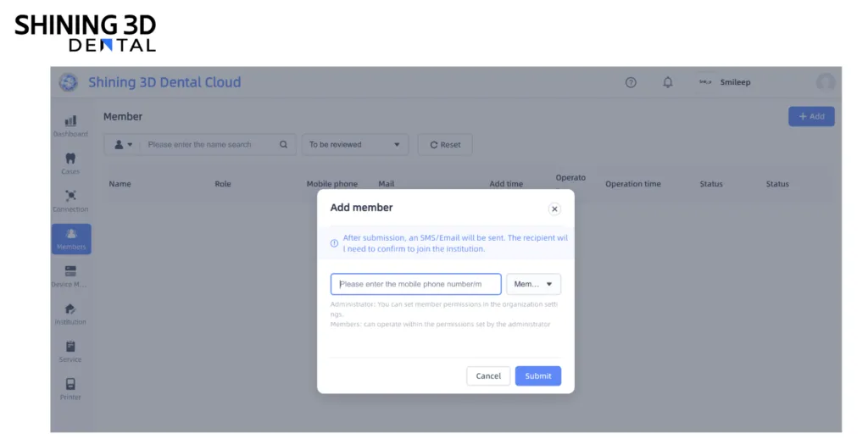
Task: Expand the person search type dropdown
Action: tap(123, 144)
